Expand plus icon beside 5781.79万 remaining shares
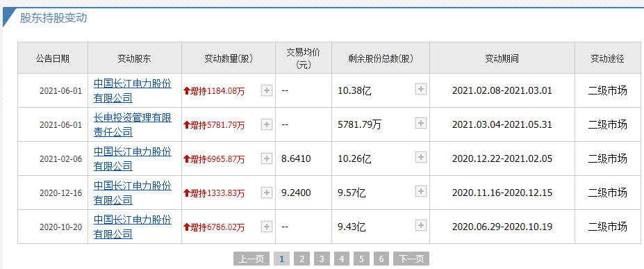This screenshot has width=644, height=269. point(421,123)
